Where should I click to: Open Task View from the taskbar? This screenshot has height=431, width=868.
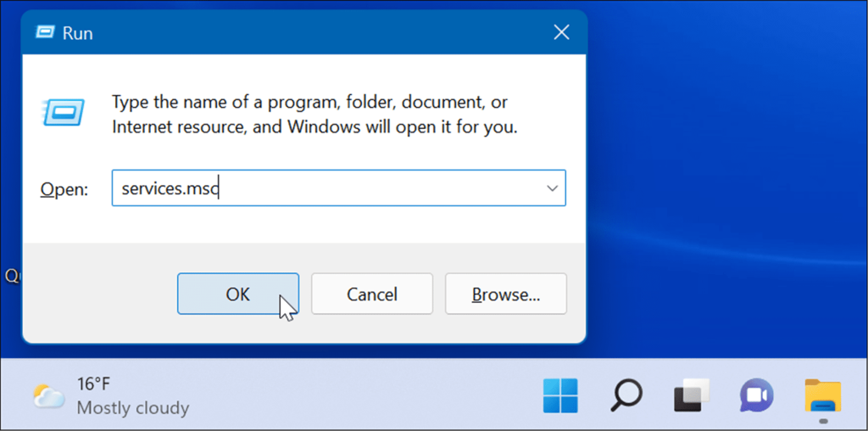pyautogui.click(x=692, y=395)
